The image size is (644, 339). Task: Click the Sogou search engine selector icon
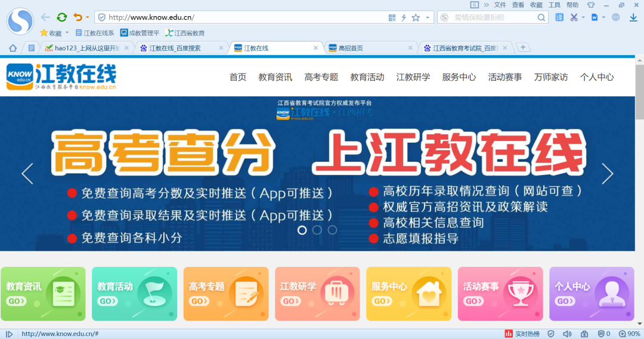444,17
